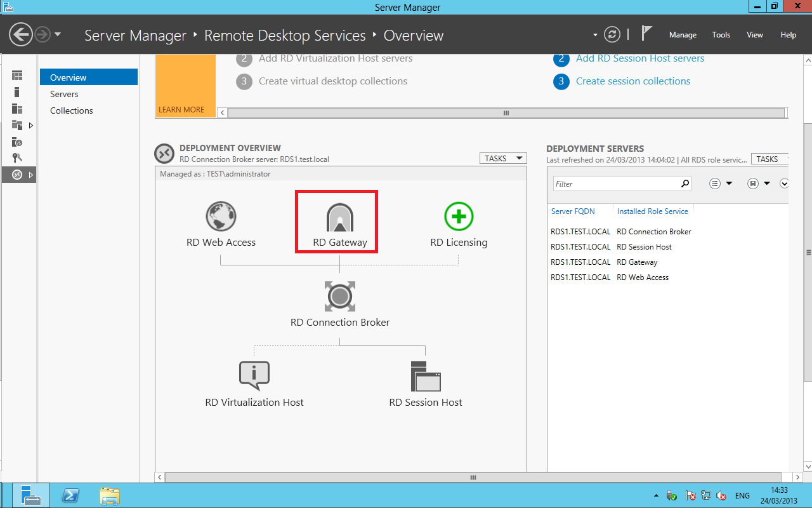This screenshot has height=508, width=812.
Task: Open list criteria dropdown arrow
Action: pos(729,184)
